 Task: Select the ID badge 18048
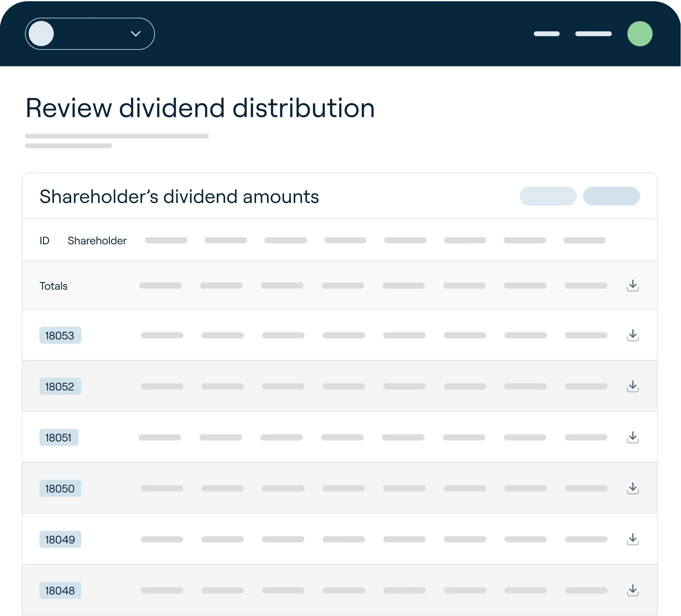(60, 590)
